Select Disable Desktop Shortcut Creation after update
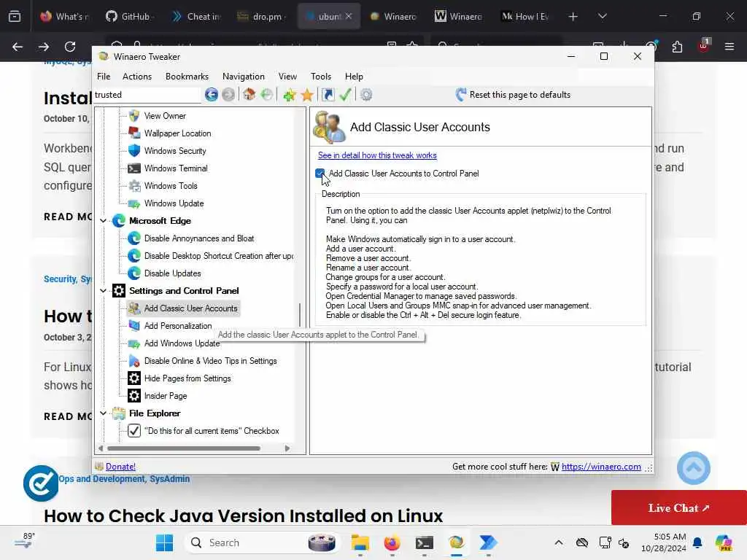Screen dimensions: 747x560 (x=219, y=256)
